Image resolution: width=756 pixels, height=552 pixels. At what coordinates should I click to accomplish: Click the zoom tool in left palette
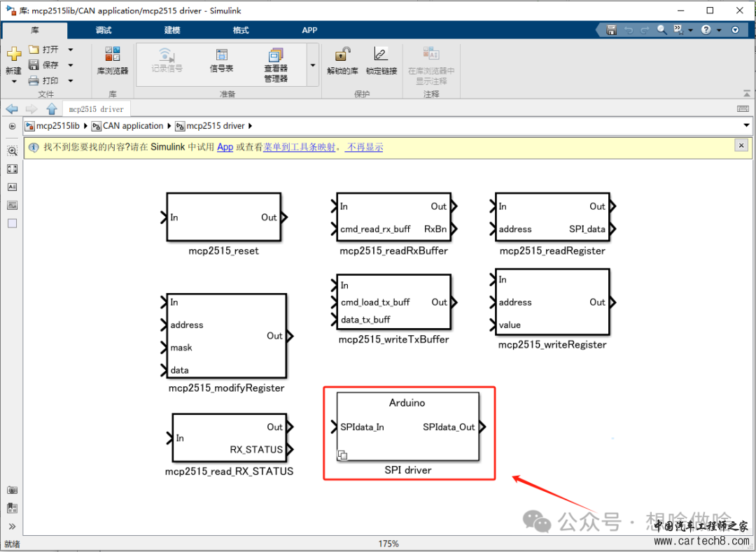(12, 150)
